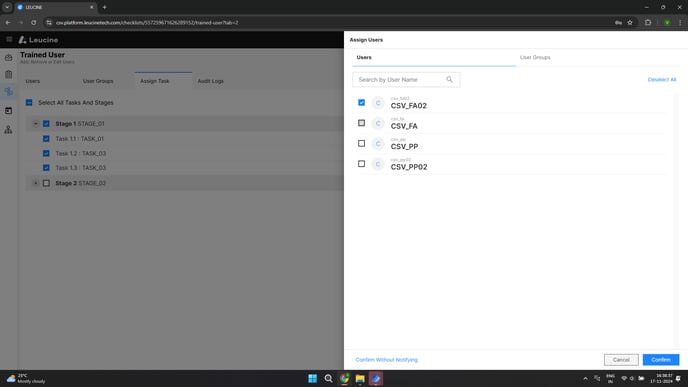Open the browser tab search dropdown
The width and height of the screenshot is (688, 387).
point(7,7)
